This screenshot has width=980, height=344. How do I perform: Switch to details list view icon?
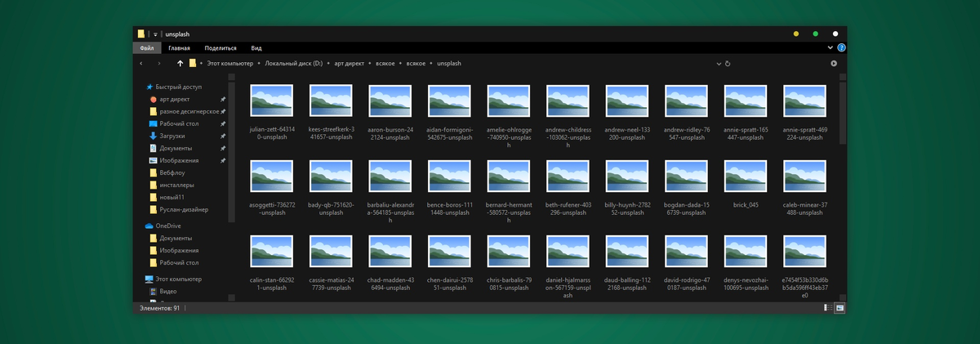828,308
